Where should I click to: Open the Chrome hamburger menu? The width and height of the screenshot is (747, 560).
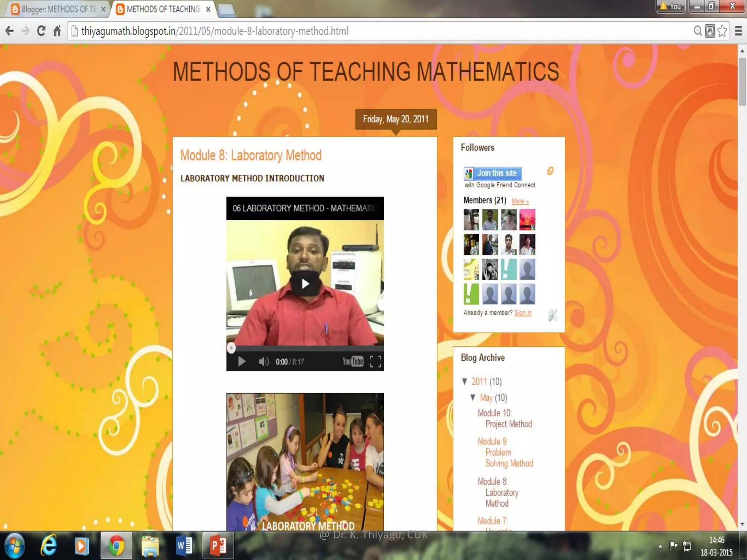click(738, 31)
